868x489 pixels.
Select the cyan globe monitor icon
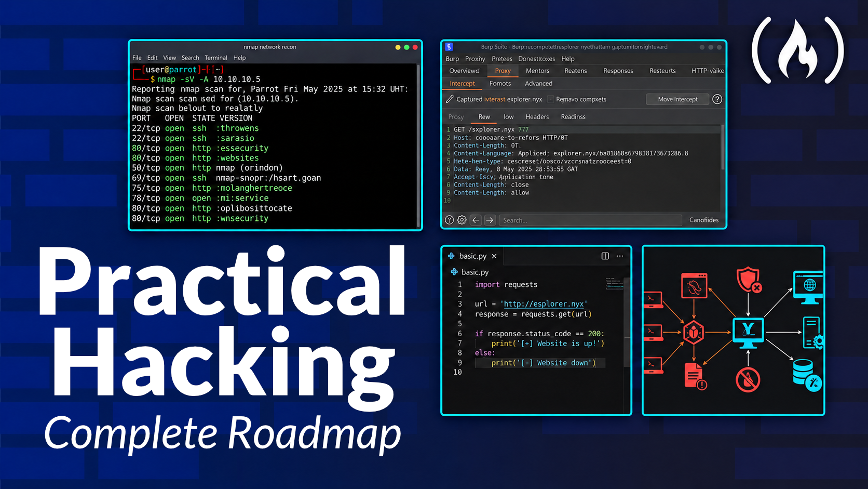click(x=808, y=287)
